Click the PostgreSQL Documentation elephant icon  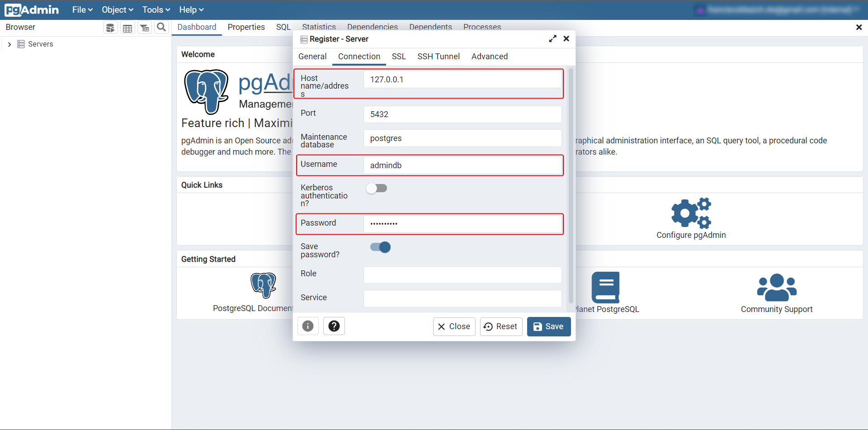(x=264, y=285)
